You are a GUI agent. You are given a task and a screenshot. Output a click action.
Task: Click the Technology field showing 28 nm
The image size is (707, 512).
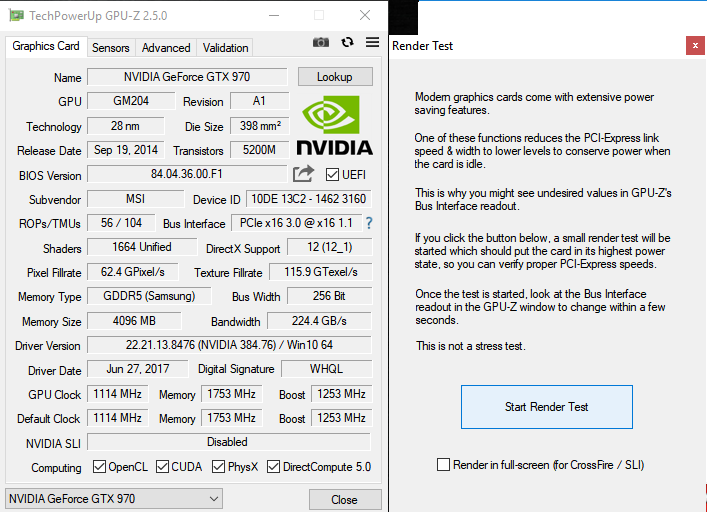pos(125,126)
